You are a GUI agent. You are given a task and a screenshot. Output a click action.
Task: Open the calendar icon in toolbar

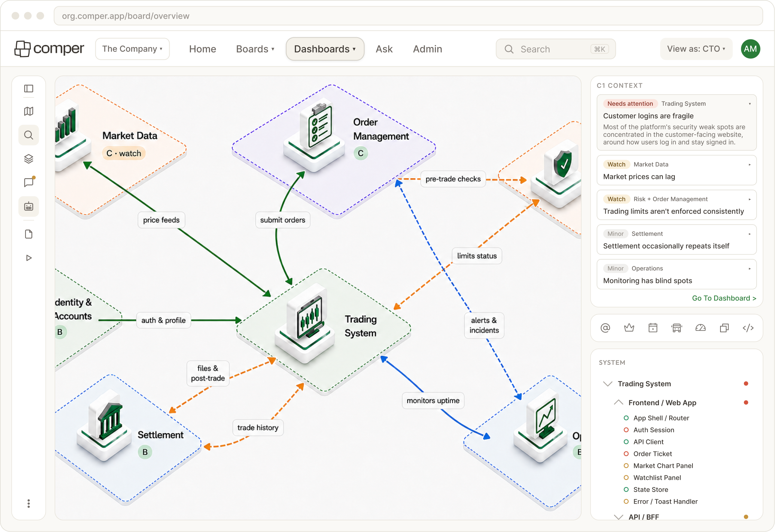(653, 328)
